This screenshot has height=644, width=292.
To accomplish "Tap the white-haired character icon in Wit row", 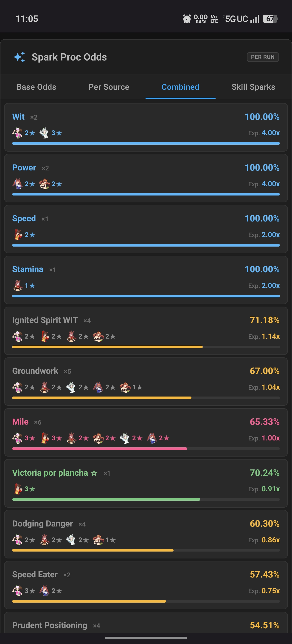I will (x=44, y=133).
